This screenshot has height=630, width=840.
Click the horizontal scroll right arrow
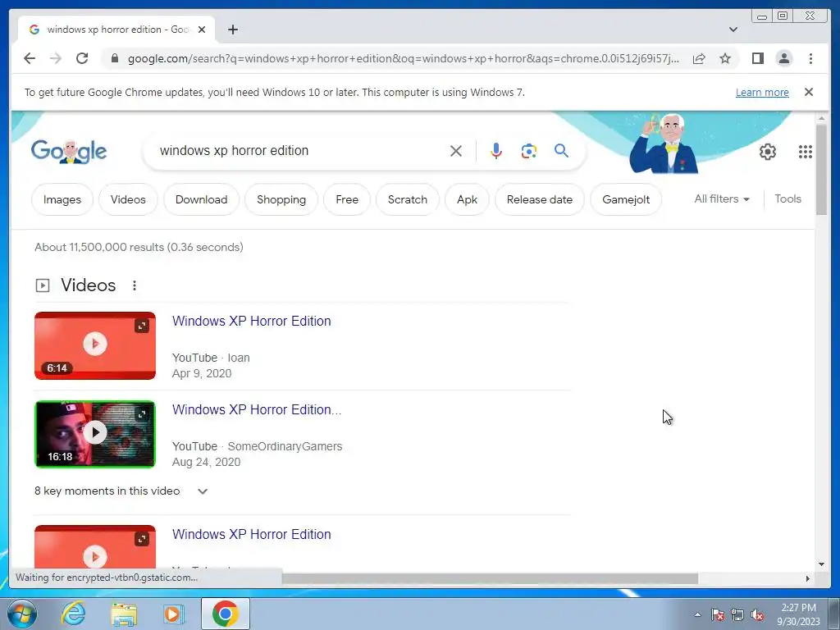pos(808,578)
